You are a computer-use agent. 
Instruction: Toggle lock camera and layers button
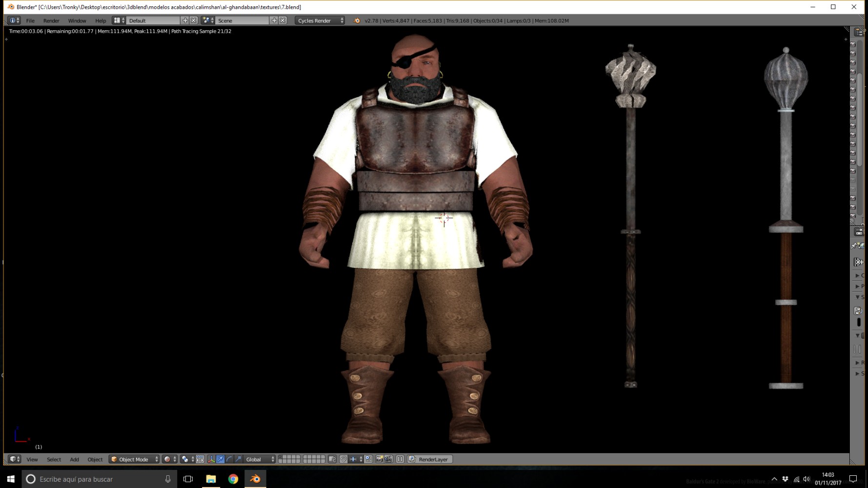[x=332, y=459]
